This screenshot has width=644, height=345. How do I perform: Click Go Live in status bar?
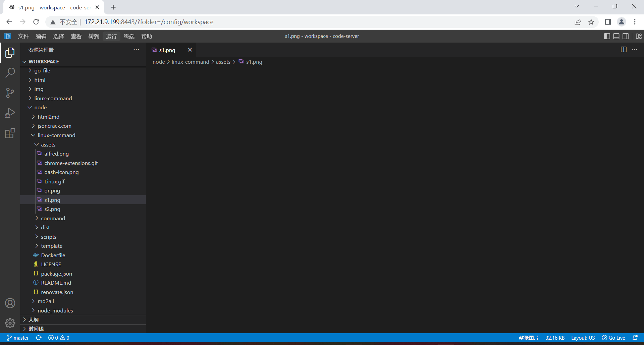pyautogui.click(x=613, y=338)
